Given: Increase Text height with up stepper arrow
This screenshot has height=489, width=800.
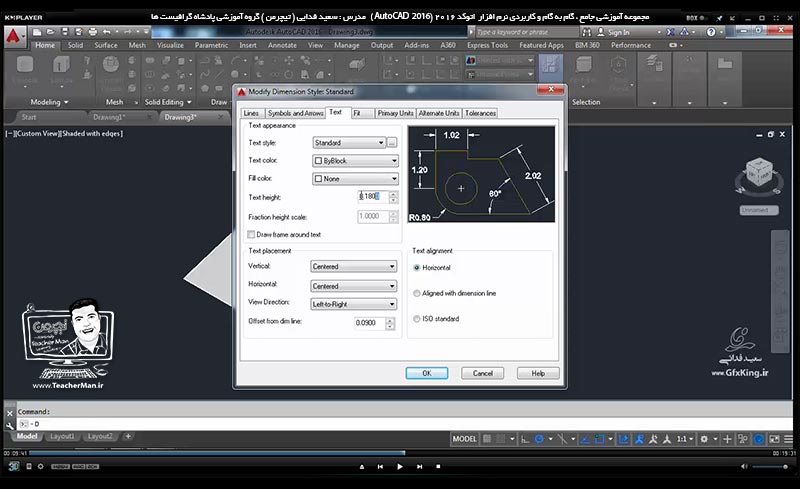Looking at the screenshot, I should tap(393, 193).
